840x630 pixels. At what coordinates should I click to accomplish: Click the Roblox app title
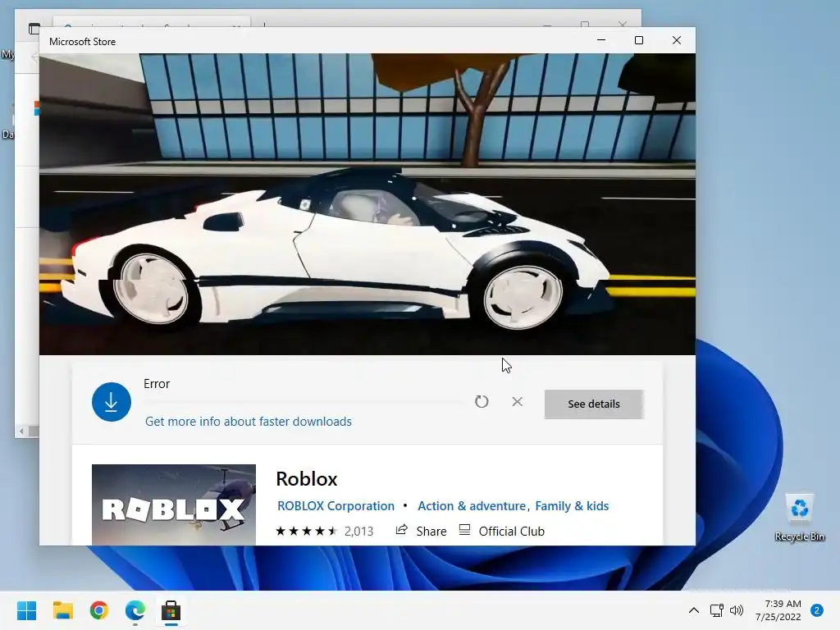pyautogui.click(x=307, y=478)
